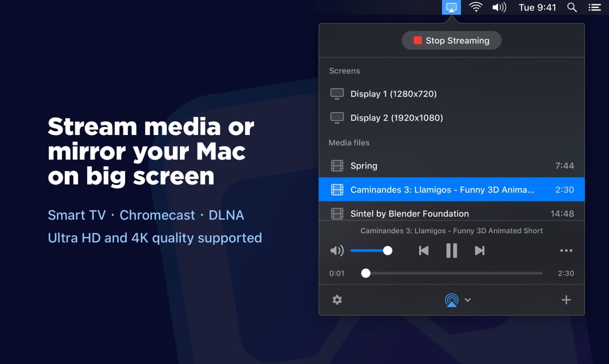The width and height of the screenshot is (609, 364).
Task: Mute audio using the speaker icon in player
Action: pos(337,250)
